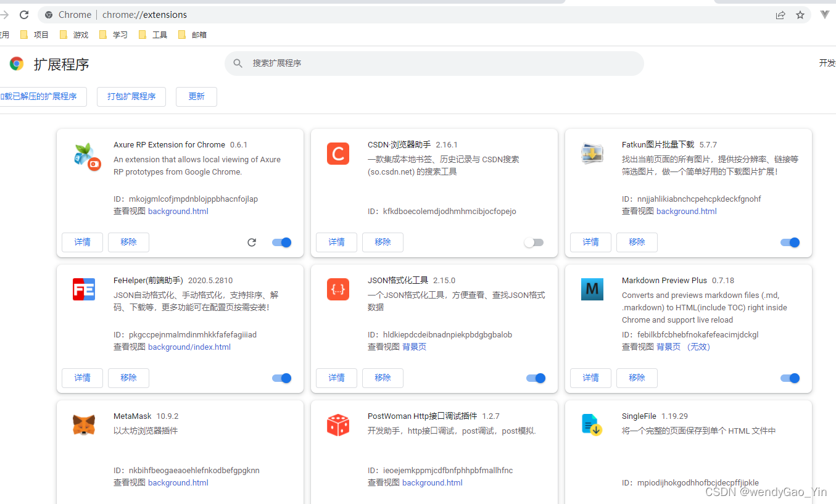Click the browser reload button
The width and height of the screenshot is (836, 504).
click(x=24, y=15)
